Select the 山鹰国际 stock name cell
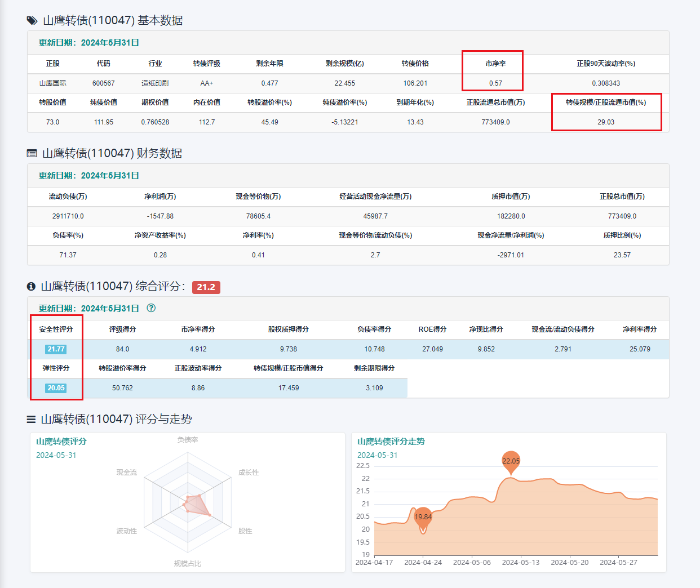 52,83
